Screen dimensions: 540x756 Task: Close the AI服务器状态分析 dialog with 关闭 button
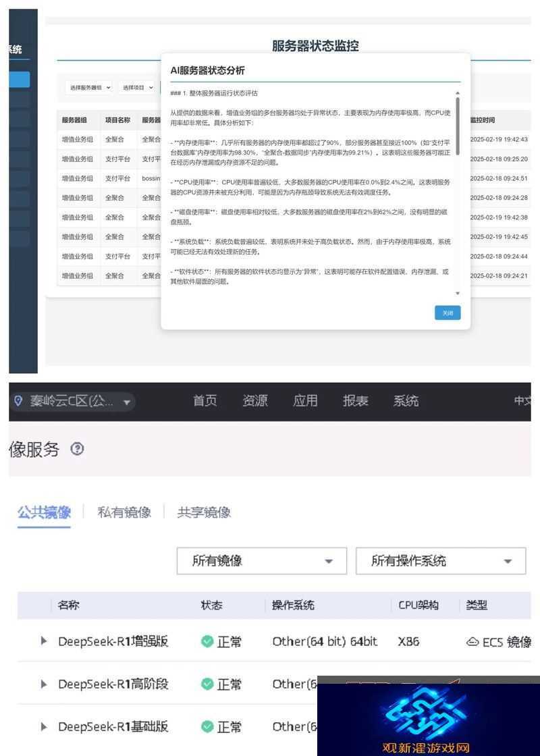click(x=448, y=313)
